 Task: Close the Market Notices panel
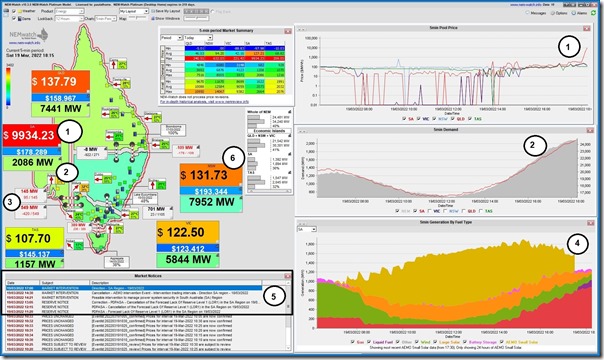tap(287, 276)
